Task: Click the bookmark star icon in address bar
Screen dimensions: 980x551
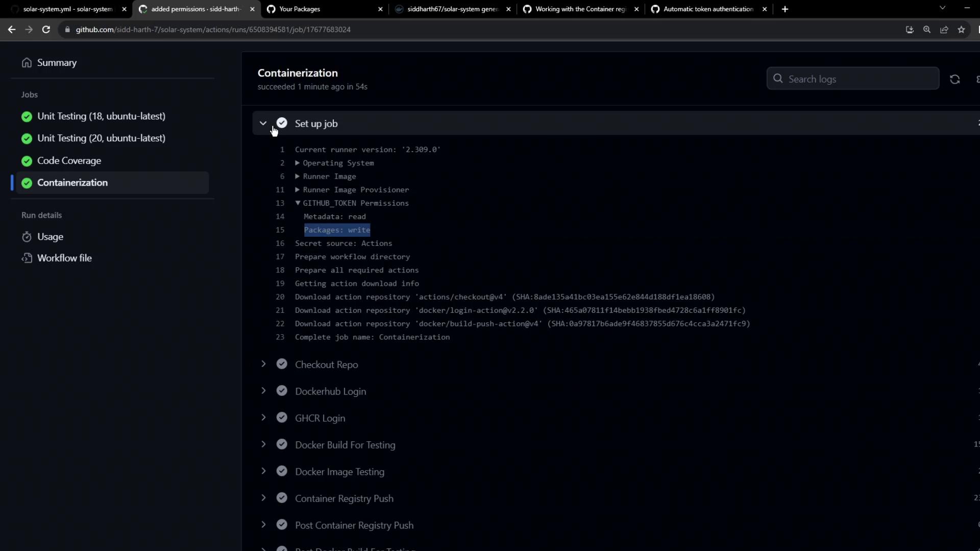Action: coord(961,30)
